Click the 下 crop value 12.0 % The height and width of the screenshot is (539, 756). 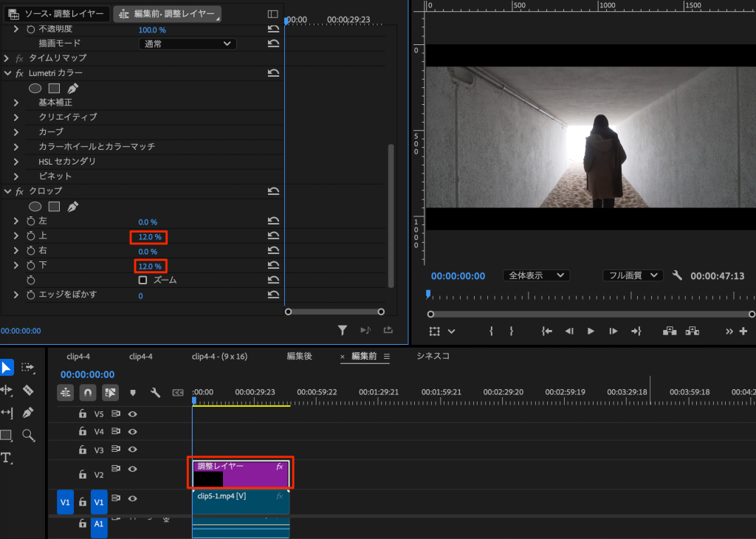coord(150,266)
